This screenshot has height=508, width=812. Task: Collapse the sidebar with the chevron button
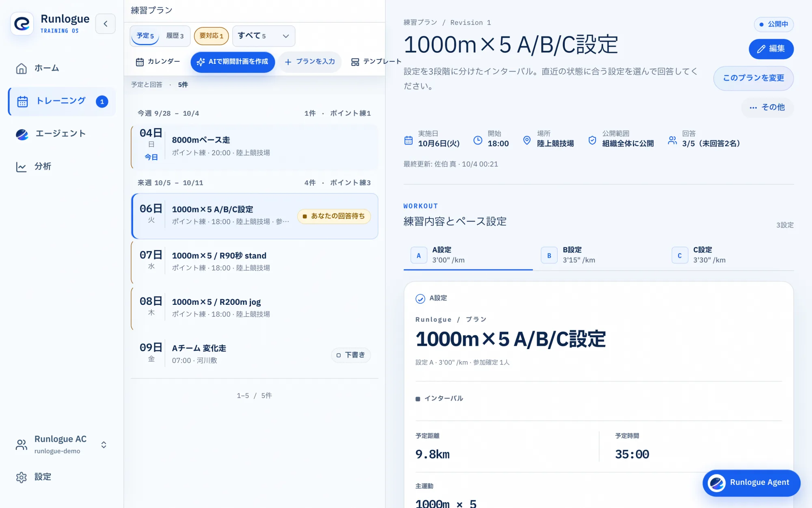coord(106,24)
